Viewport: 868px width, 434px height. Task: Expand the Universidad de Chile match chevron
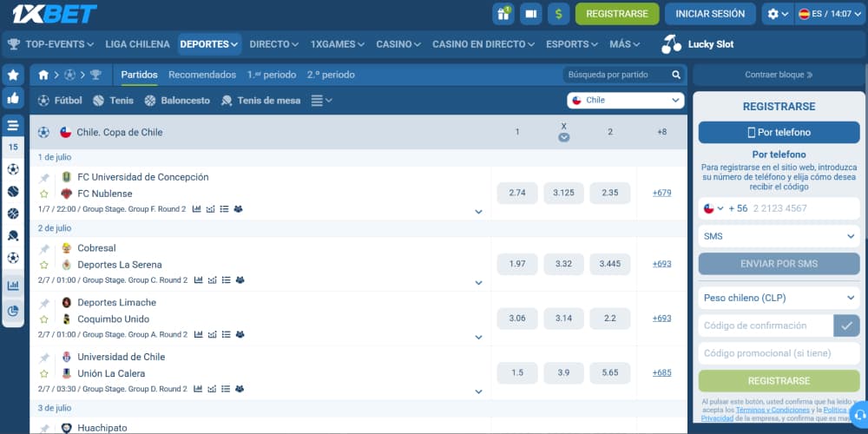point(478,391)
